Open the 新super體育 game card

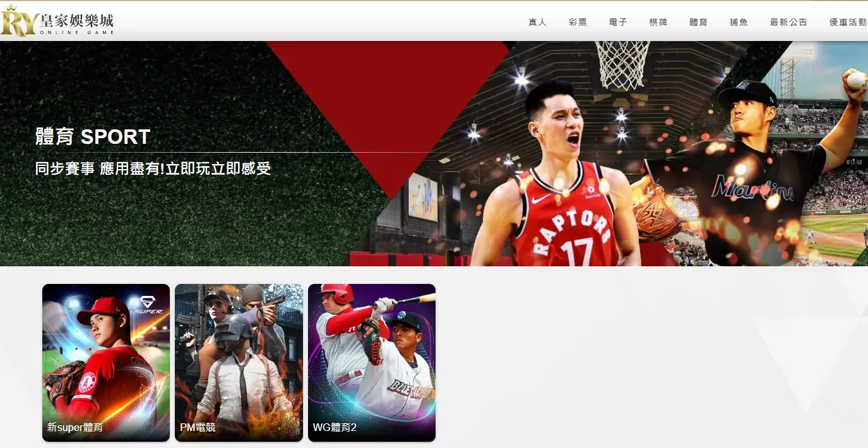point(106,363)
